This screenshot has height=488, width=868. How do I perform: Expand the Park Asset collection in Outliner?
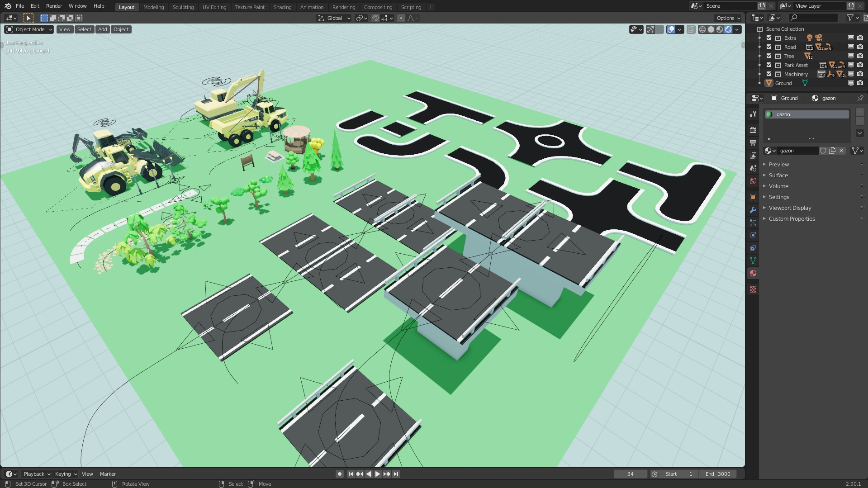click(x=759, y=65)
